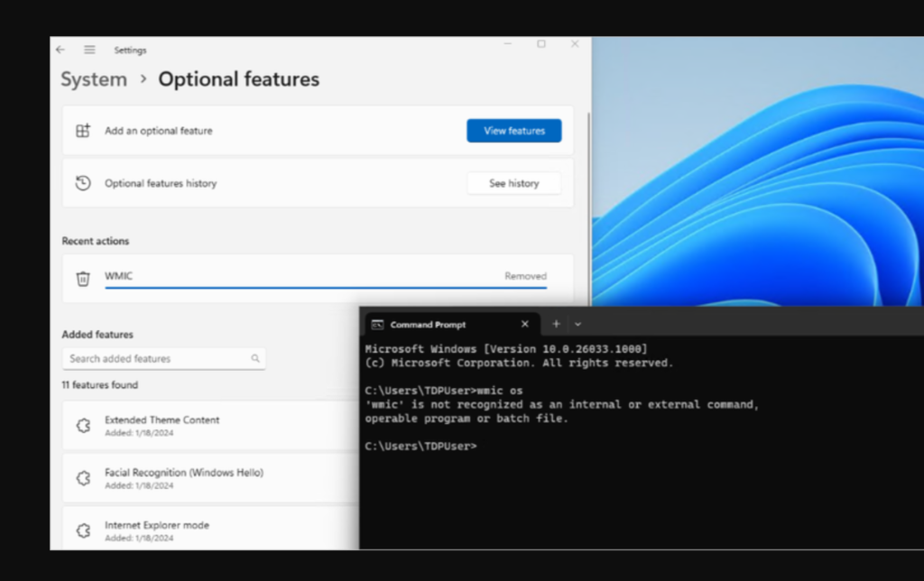The image size is (924, 581).
Task: Add a new terminal tab
Action: coord(556,324)
